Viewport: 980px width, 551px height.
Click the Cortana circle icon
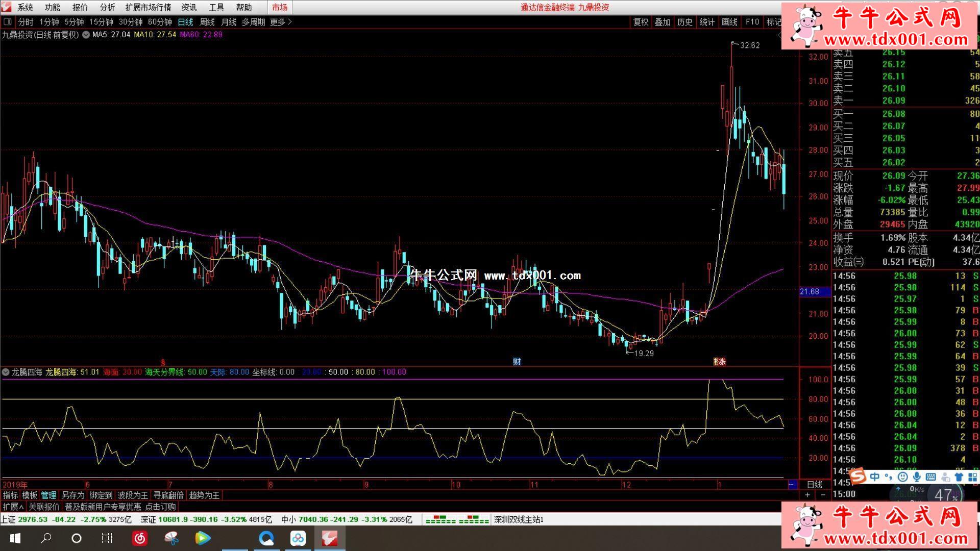(x=77, y=538)
